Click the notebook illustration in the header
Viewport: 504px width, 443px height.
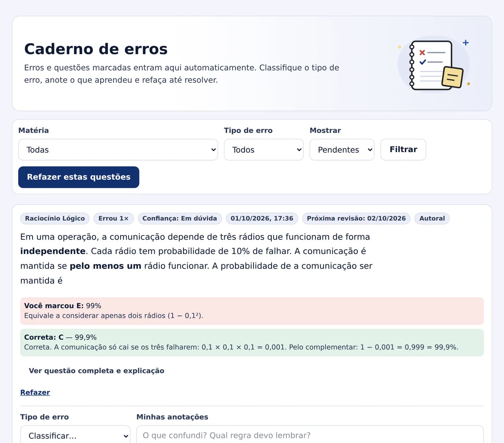point(434,64)
